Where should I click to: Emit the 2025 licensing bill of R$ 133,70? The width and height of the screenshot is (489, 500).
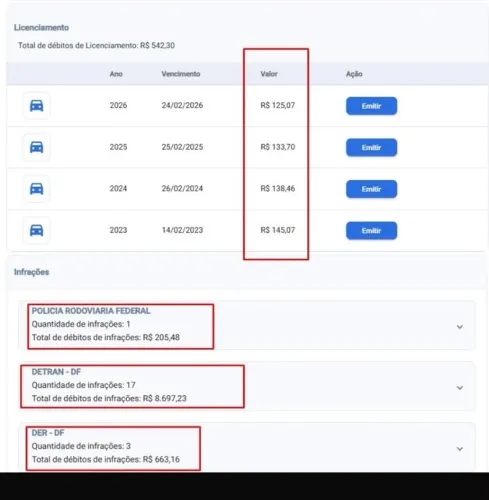pos(371,147)
